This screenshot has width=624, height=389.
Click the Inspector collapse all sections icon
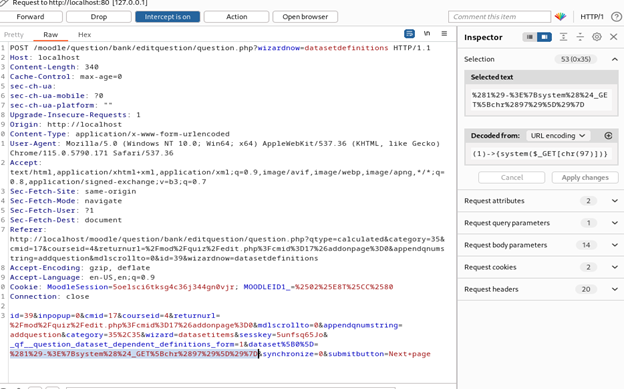580,37
